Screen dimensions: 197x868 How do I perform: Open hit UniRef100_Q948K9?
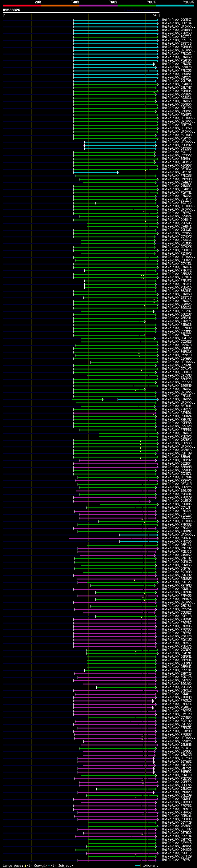[177, 84]
